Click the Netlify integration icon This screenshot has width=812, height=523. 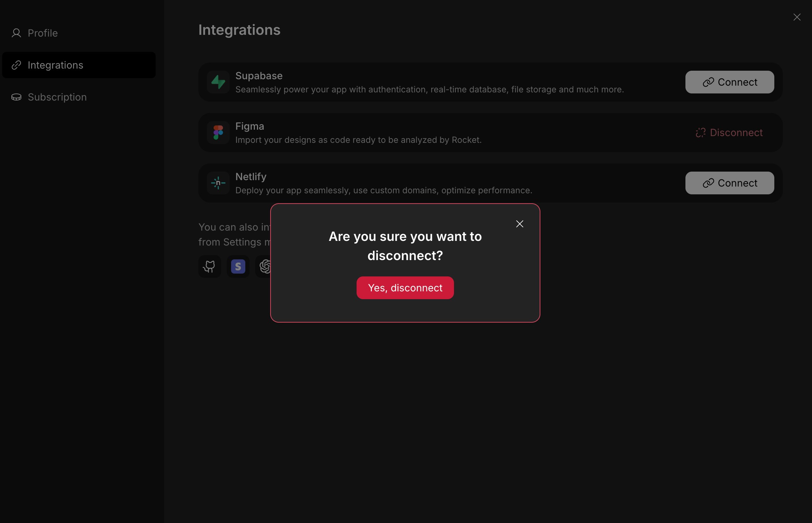pos(218,183)
